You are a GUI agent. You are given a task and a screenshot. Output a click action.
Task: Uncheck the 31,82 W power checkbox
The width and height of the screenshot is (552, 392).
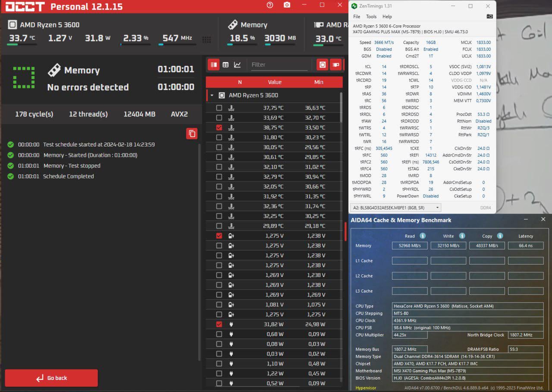coord(219,324)
